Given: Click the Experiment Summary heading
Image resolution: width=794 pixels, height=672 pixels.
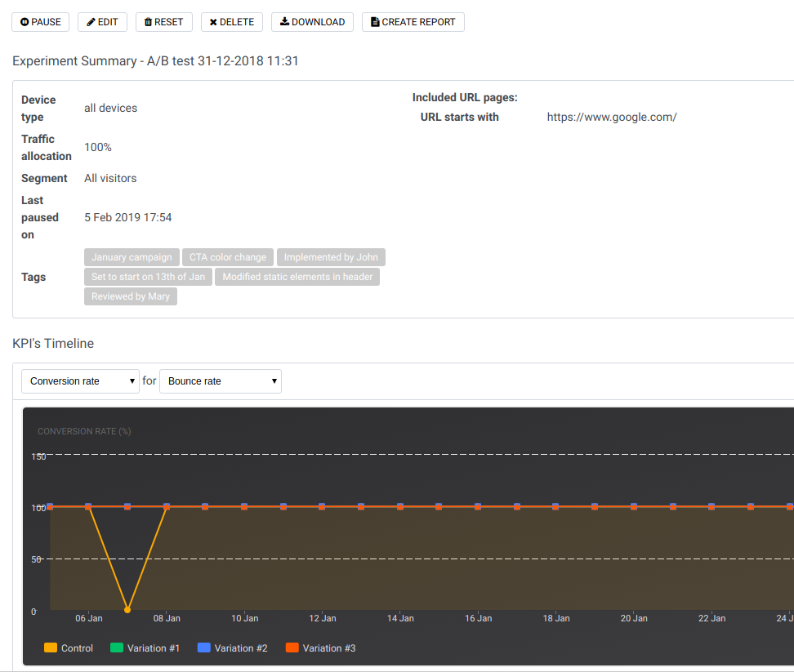Looking at the screenshot, I should coord(155,61).
